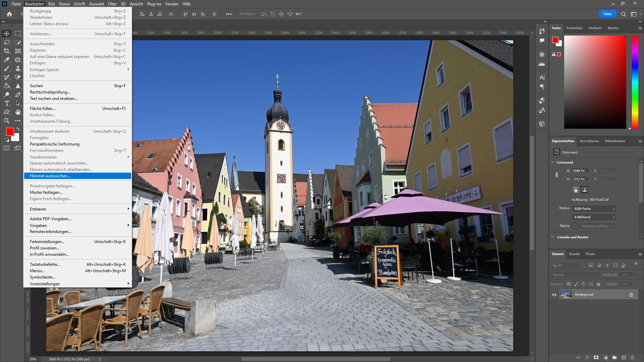Select the Clone Stamp tool
Image resolution: width=644 pixels, height=362 pixels.
(x=18, y=68)
